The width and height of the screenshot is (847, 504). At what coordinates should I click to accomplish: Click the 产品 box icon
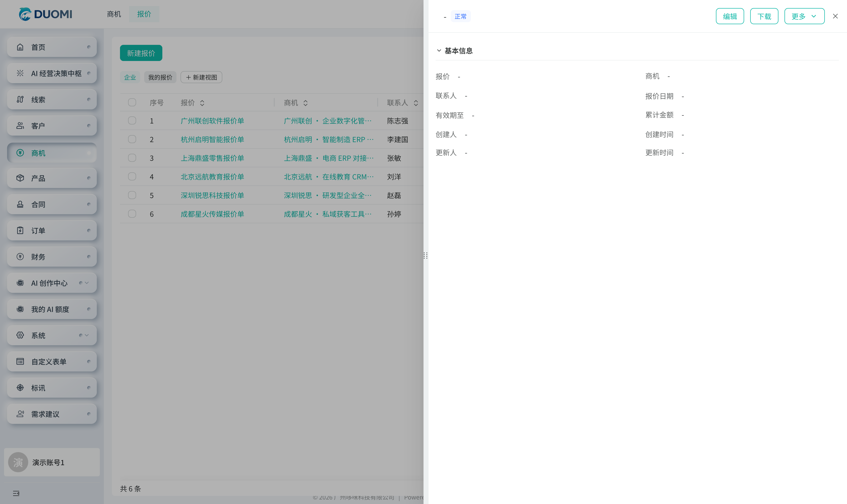pos(20,178)
